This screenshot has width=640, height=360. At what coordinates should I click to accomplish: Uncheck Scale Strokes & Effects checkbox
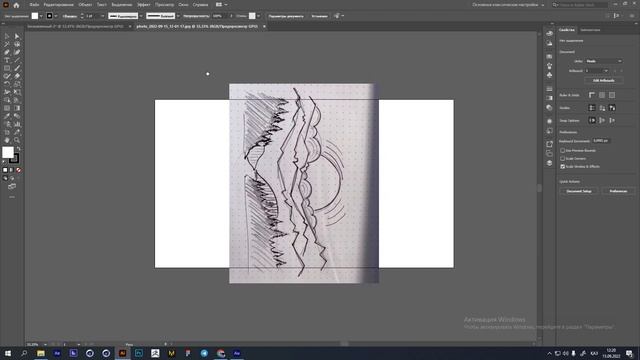562,167
